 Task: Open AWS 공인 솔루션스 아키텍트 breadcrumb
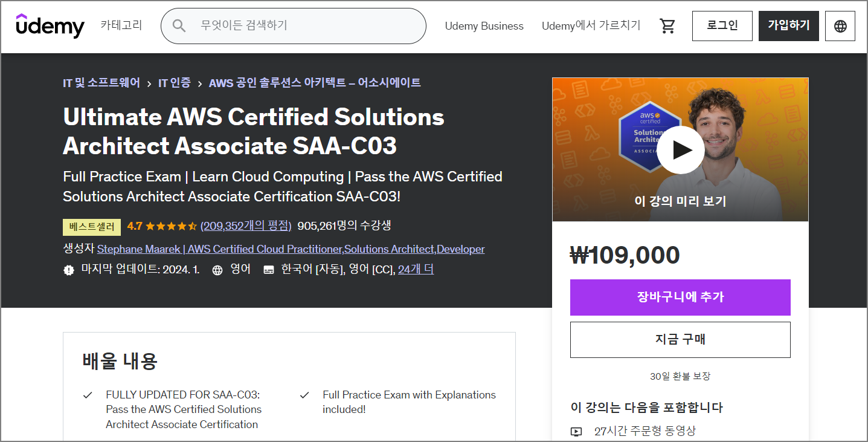coord(315,83)
